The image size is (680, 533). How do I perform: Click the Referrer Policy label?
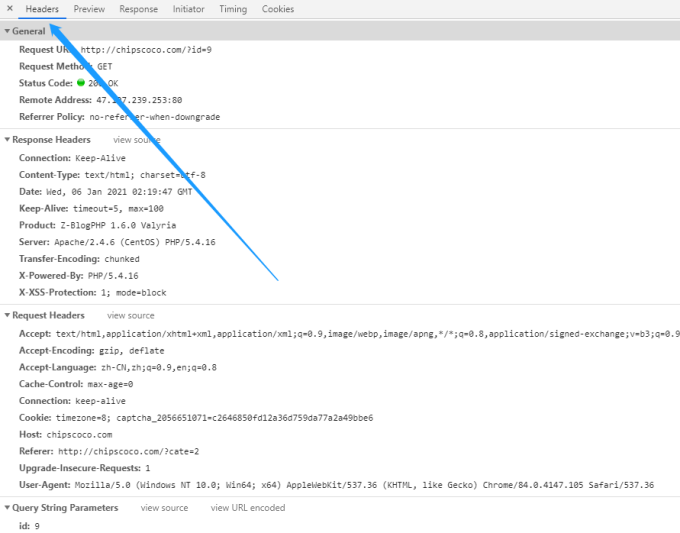pos(52,117)
